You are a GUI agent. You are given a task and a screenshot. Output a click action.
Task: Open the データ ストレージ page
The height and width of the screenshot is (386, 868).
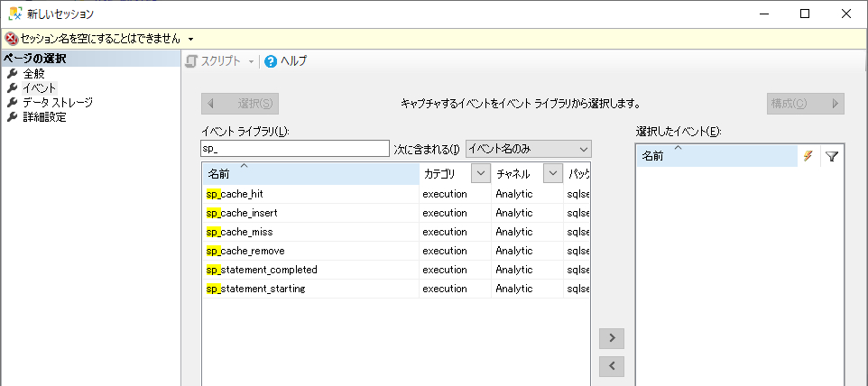click(58, 102)
